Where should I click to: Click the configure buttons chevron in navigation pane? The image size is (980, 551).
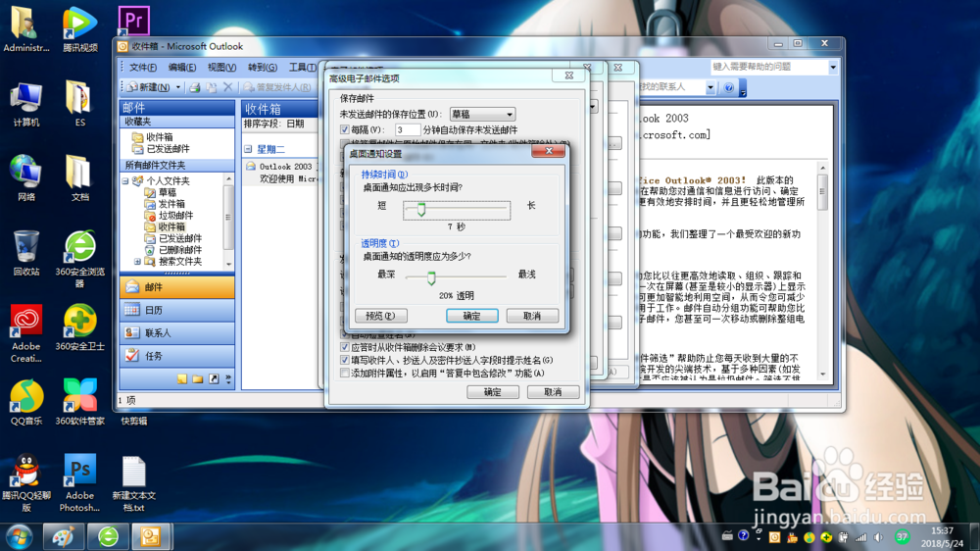228,379
